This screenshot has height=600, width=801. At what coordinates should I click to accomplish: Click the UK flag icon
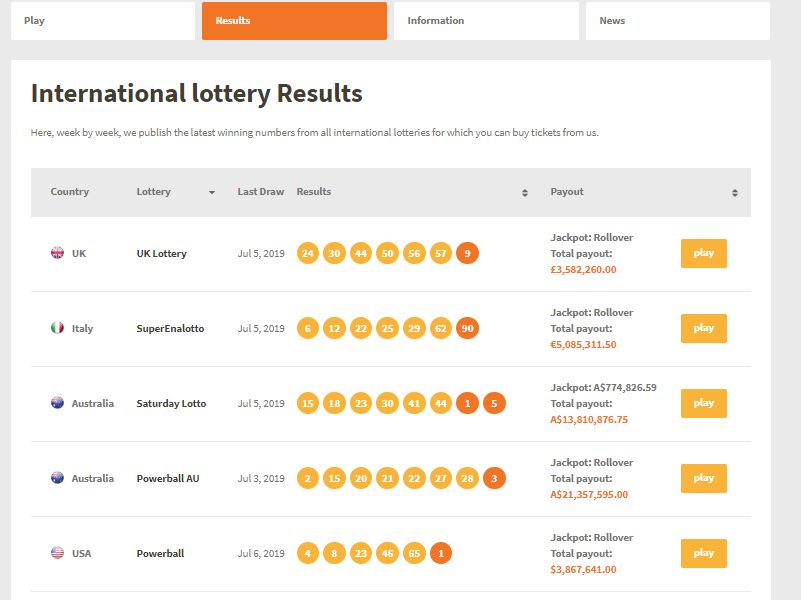[x=57, y=253]
